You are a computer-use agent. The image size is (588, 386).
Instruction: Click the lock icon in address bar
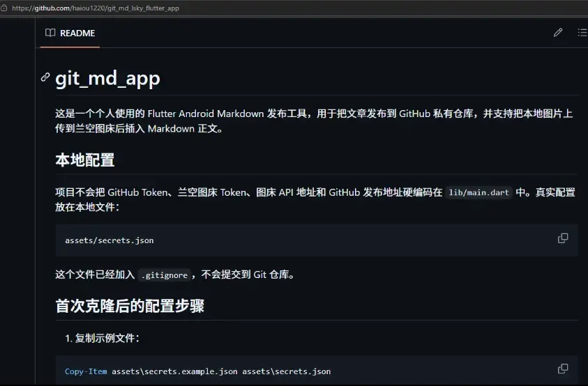click(4, 8)
